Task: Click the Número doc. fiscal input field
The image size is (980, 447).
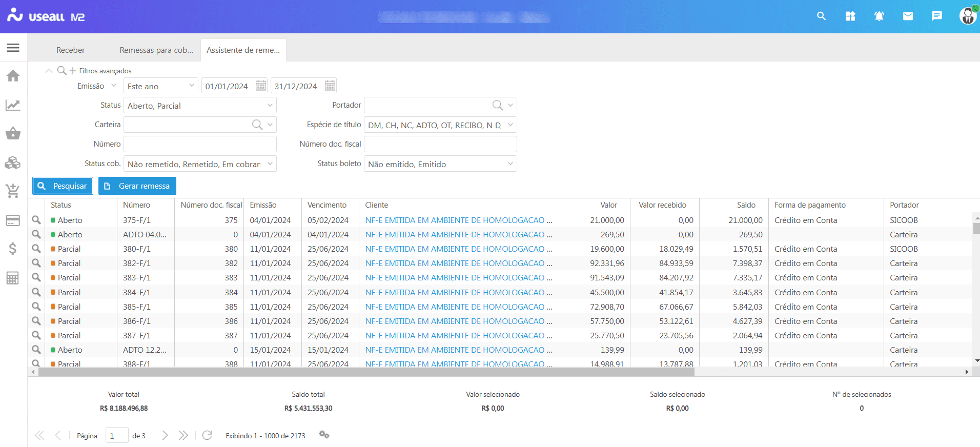Action: tap(440, 144)
